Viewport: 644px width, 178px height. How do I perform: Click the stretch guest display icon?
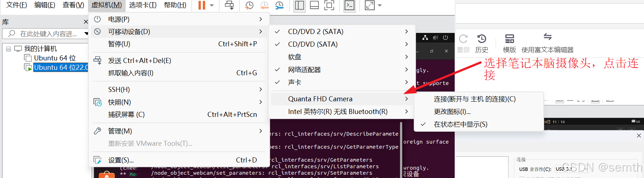[370, 5]
